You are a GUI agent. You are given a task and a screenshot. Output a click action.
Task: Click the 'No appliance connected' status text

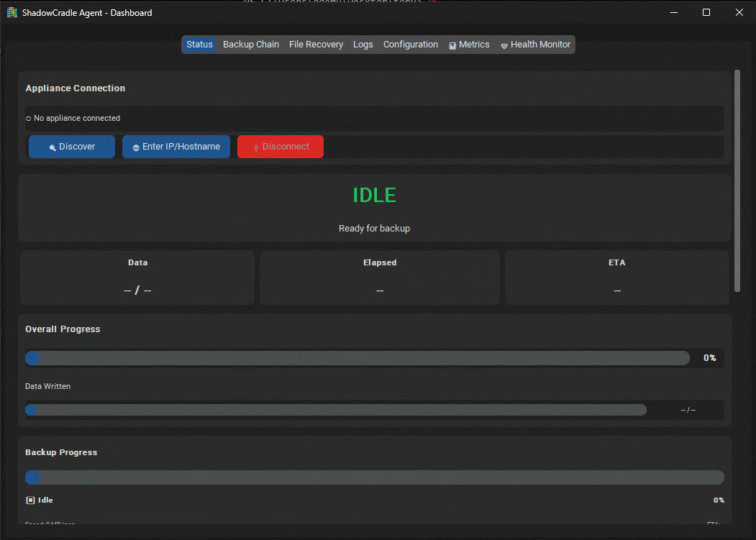point(77,118)
